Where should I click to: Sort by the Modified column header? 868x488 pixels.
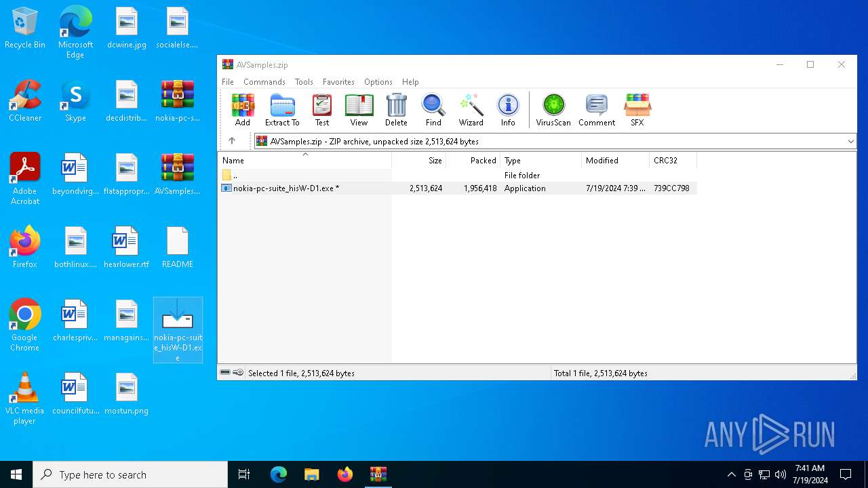(x=616, y=161)
